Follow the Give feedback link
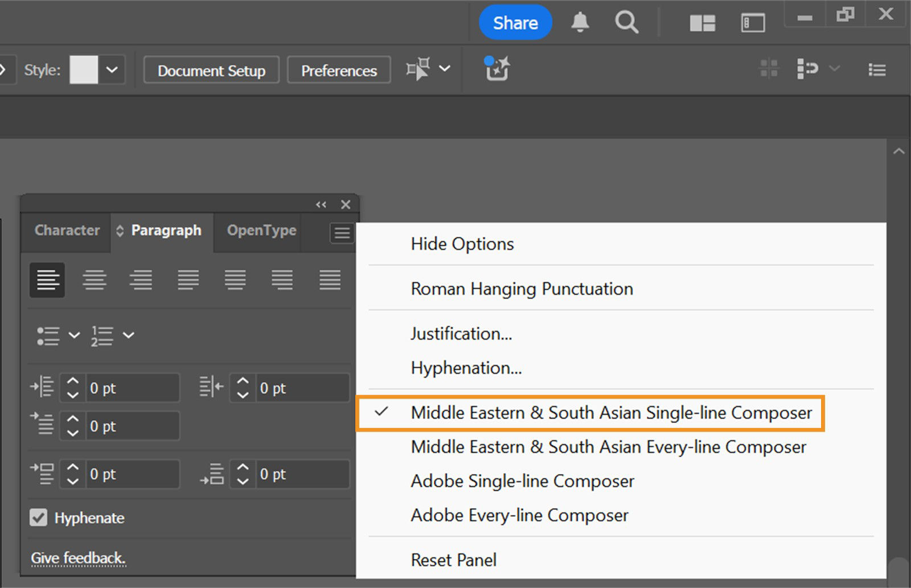 78,558
